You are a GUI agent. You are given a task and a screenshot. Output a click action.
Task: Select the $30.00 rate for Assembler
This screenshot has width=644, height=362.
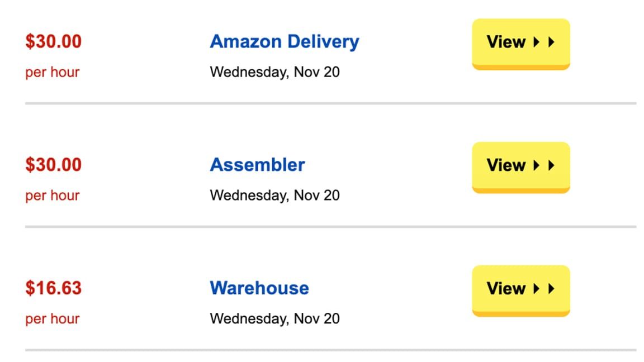pos(52,164)
